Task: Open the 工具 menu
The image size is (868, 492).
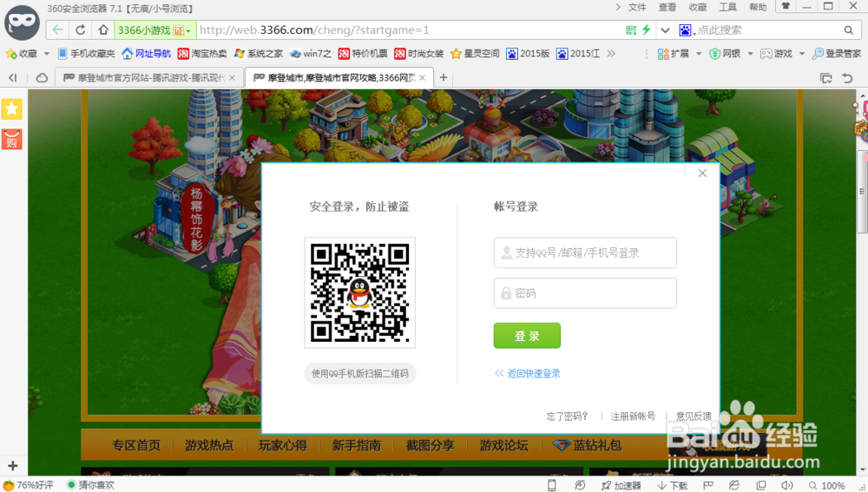Action: coord(727,7)
